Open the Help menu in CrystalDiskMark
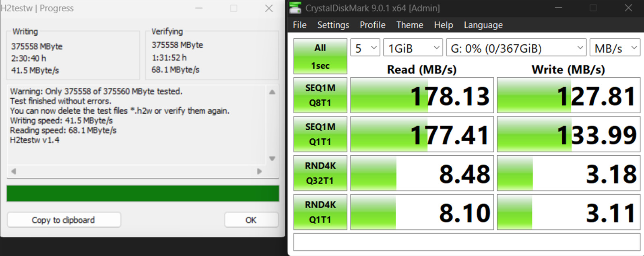The height and width of the screenshot is (256, 644). pos(444,25)
